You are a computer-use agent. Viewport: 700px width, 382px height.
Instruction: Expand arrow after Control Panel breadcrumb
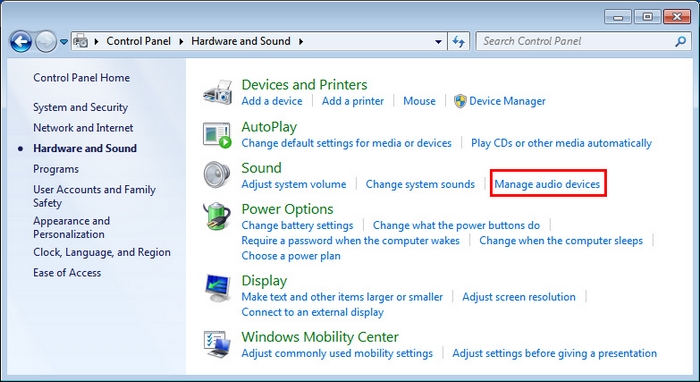click(x=181, y=42)
